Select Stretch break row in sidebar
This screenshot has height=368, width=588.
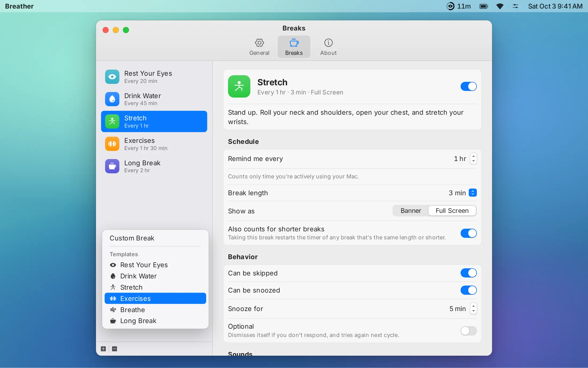click(x=154, y=121)
